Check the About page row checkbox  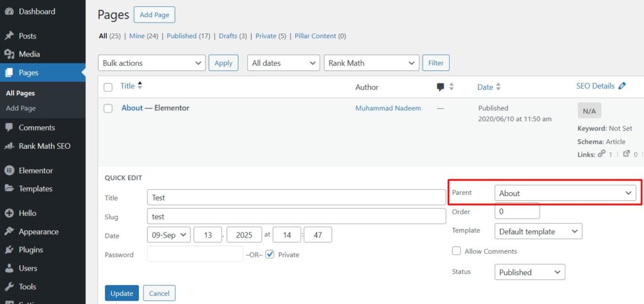(x=108, y=108)
